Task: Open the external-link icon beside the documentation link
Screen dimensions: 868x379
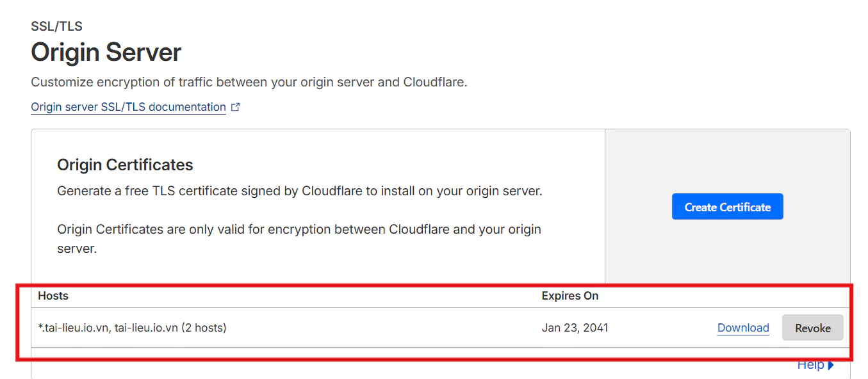Action: [x=235, y=108]
